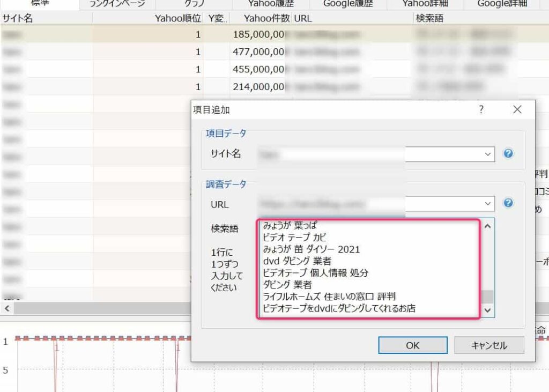Sort by Yahoo順位 column header
The image size is (549, 392).
[148, 18]
